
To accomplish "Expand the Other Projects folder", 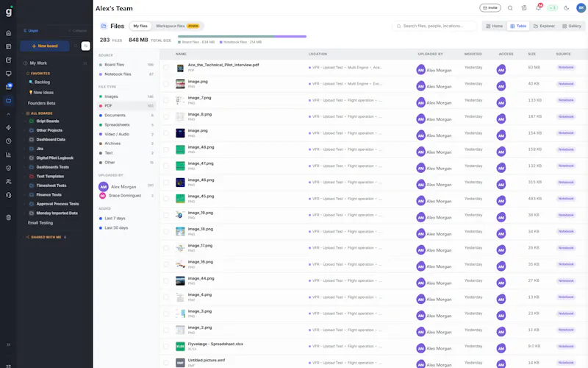I will coord(25,130).
